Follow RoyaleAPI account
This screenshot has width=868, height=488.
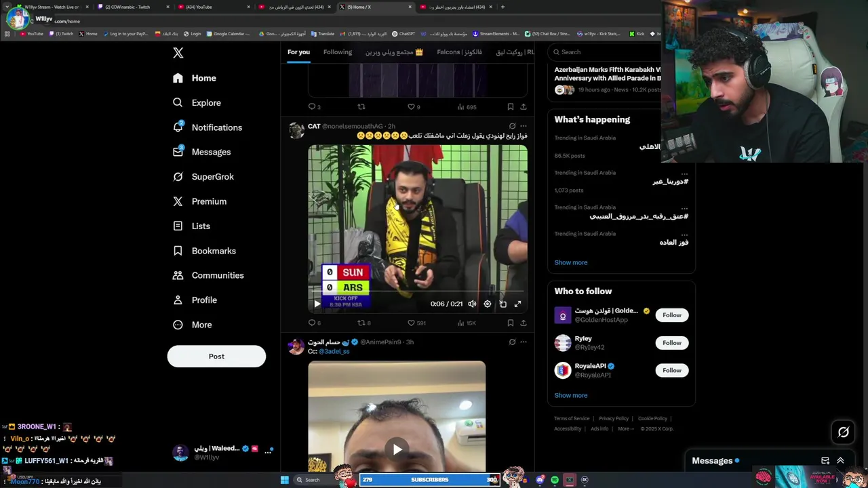click(672, 370)
